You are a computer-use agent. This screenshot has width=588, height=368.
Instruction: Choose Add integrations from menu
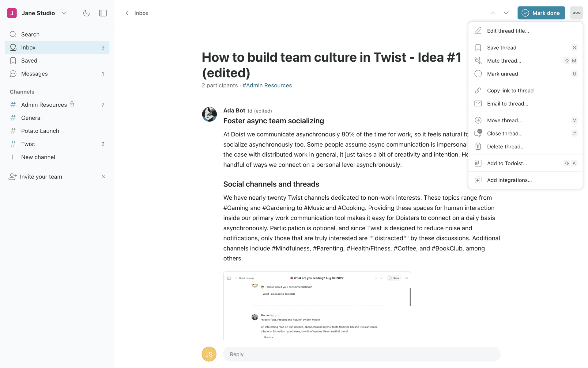click(526, 180)
